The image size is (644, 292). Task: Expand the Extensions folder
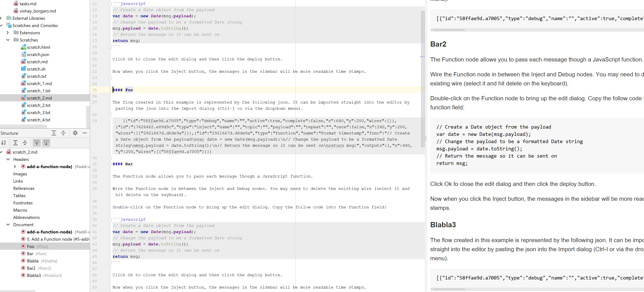click(7, 32)
